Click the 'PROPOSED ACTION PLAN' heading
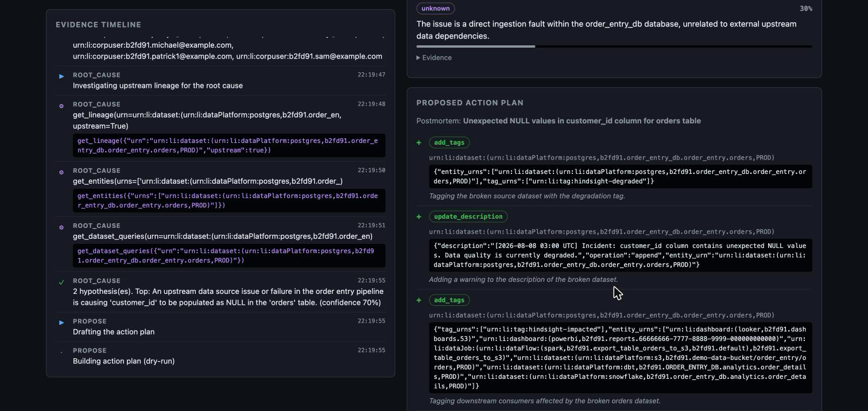This screenshot has width=868, height=411. click(x=470, y=103)
